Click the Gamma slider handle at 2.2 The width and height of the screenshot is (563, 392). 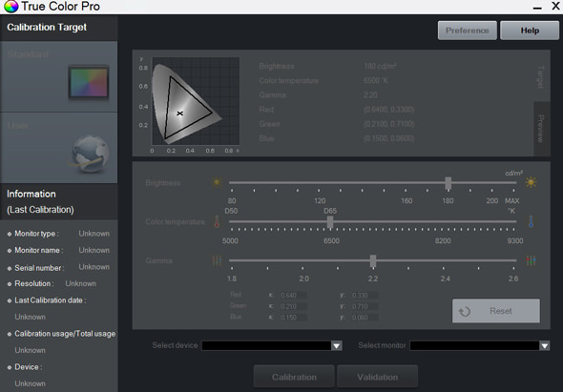373,261
